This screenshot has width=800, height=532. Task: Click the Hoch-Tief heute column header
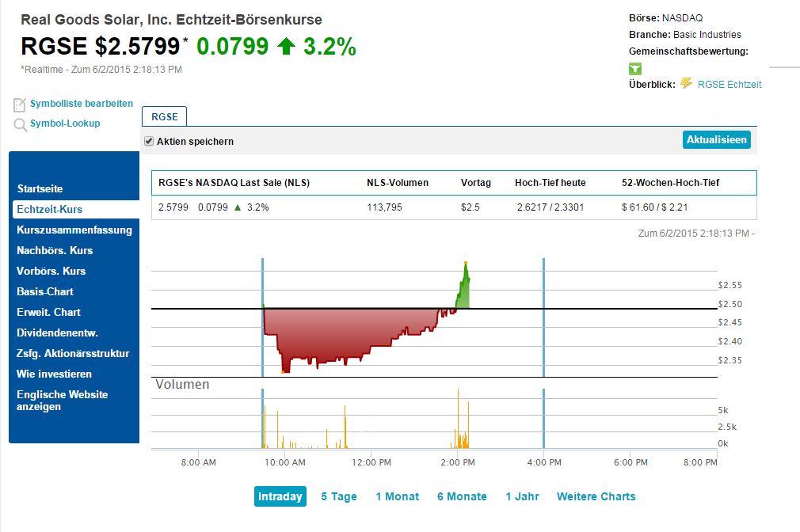point(550,183)
